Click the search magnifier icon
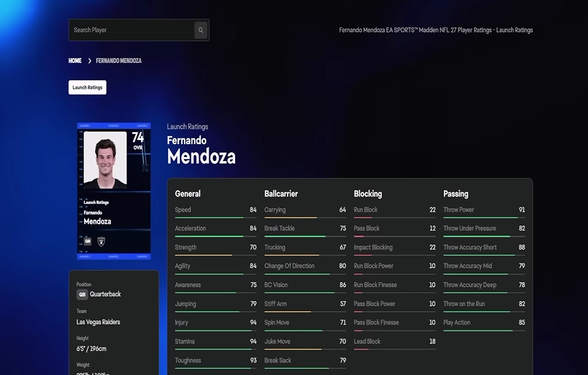Screen dimensions: 588x375 tap(201, 30)
